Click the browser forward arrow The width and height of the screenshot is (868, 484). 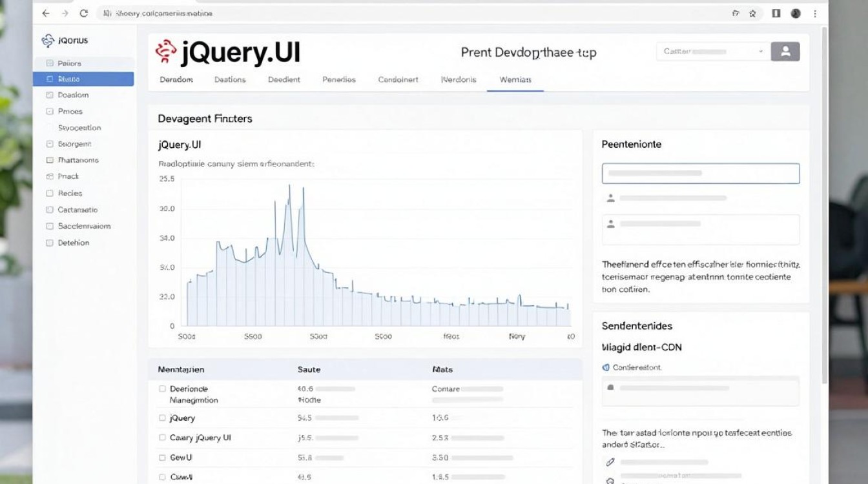(65, 13)
